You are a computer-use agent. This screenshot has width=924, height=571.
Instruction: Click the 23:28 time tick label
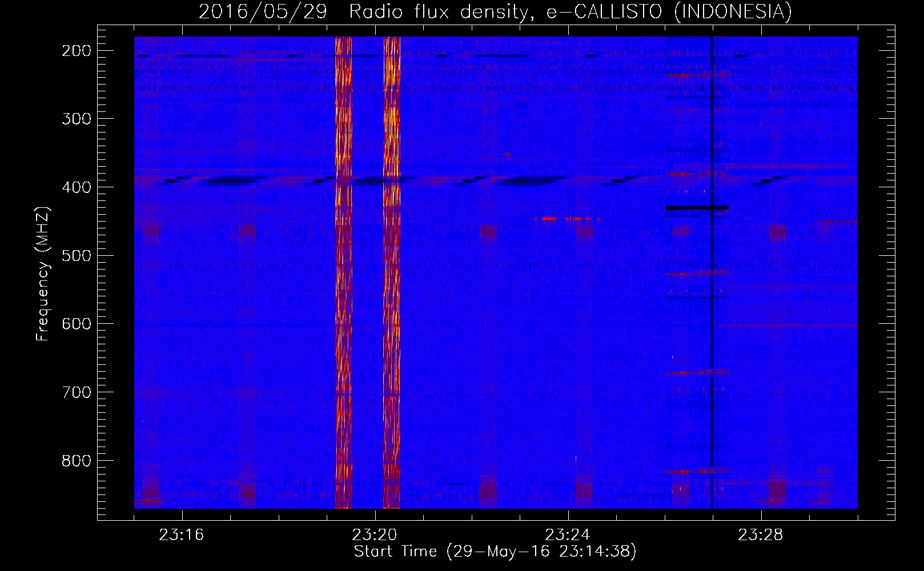tap(761, 535)
